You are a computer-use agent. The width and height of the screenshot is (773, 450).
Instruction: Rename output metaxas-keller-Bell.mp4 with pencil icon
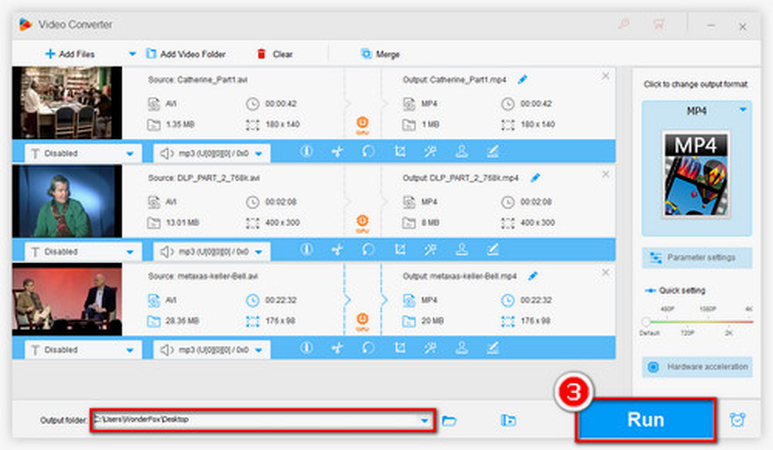point(532,276)
